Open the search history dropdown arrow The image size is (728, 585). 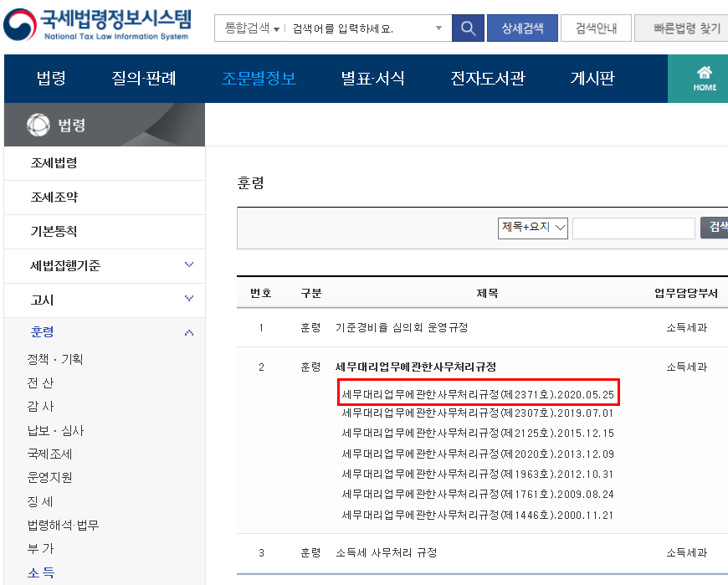[438, 28]
